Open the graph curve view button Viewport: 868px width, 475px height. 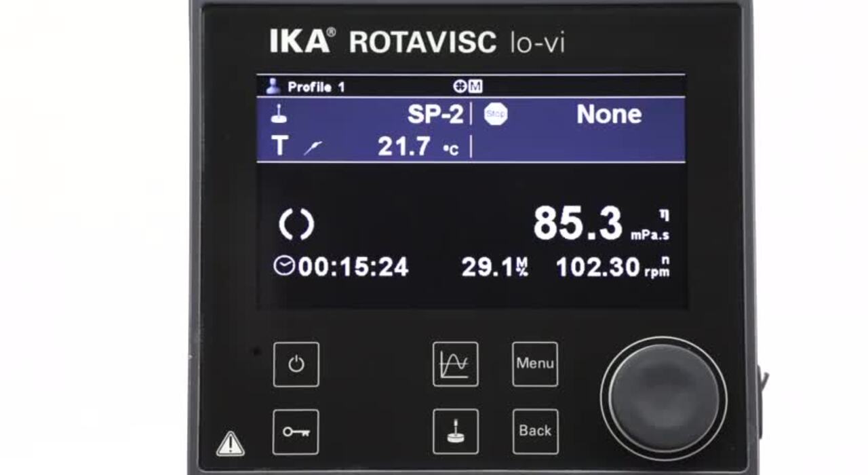(x=455, y=364)
